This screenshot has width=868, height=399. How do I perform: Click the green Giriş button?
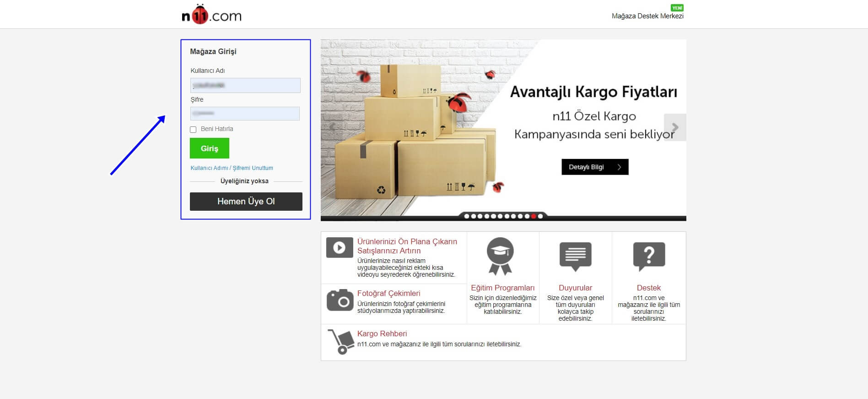pyautogui.click(x=210, y=148)
